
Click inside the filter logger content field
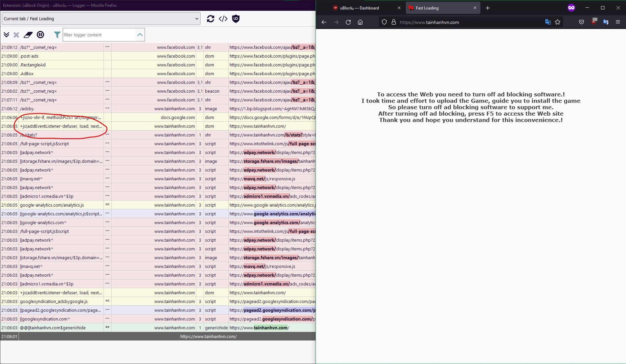[x=98, y=35]
